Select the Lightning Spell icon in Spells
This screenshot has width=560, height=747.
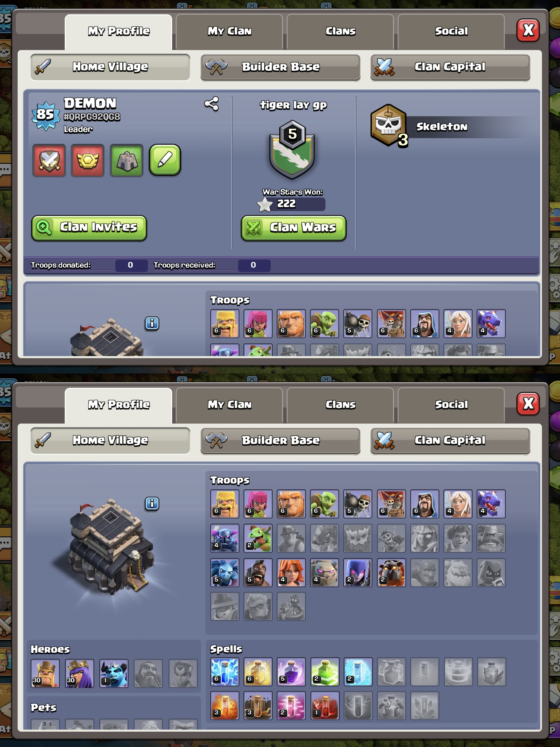pos(225,671)
